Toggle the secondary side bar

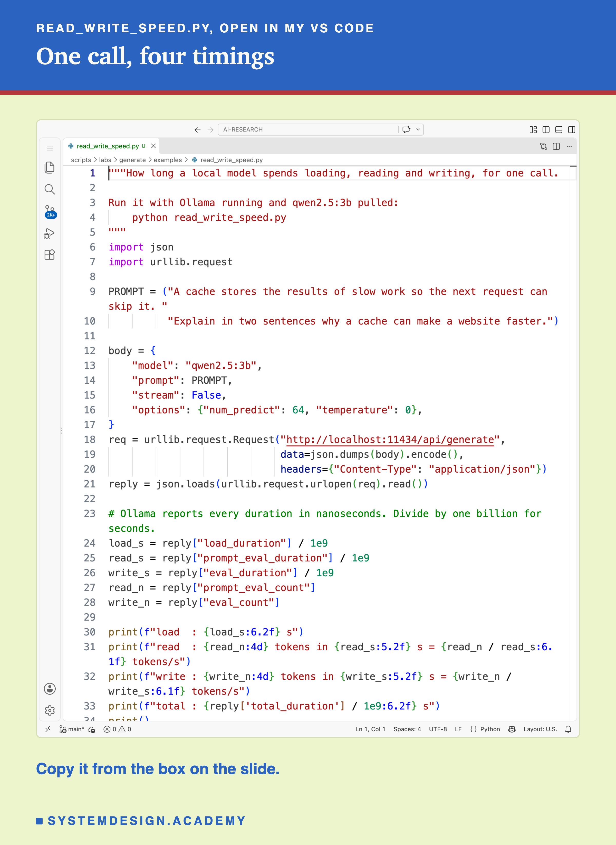[x=572, y=129]
